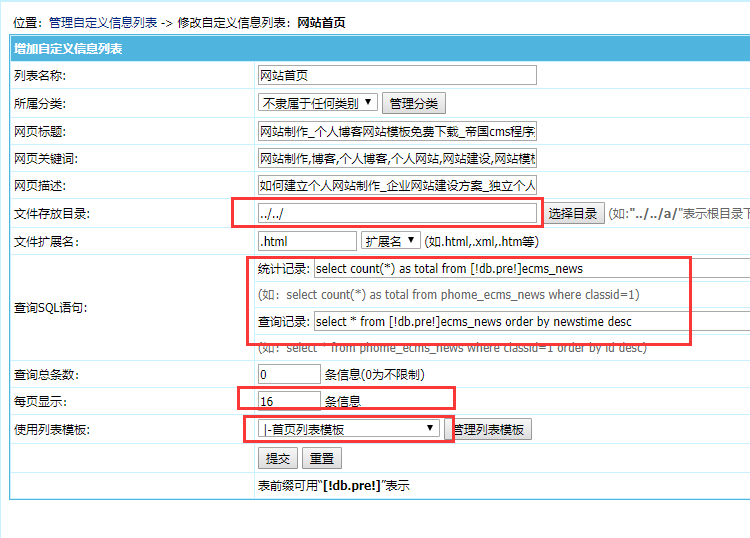Image resolution: width=750 pixels, height=538 pixels.
Task: Click the 统计记录 SQL input
Action: [x=530, y=268]
